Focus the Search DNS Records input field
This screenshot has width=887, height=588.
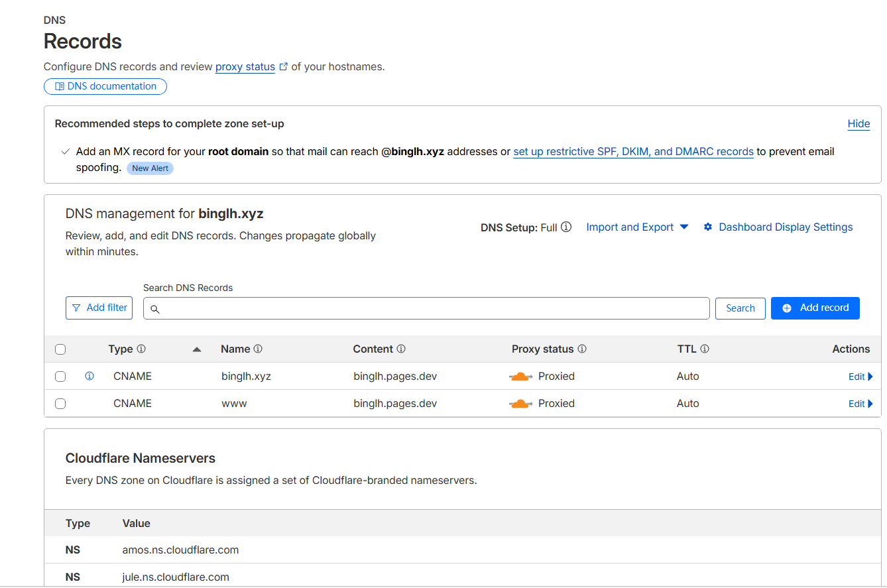coord(426,308)
